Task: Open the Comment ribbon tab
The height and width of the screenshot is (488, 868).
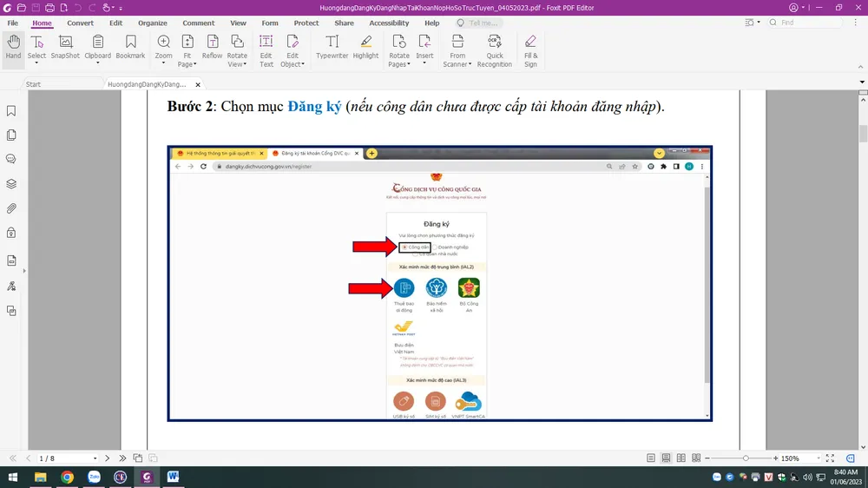Action: 198,23
